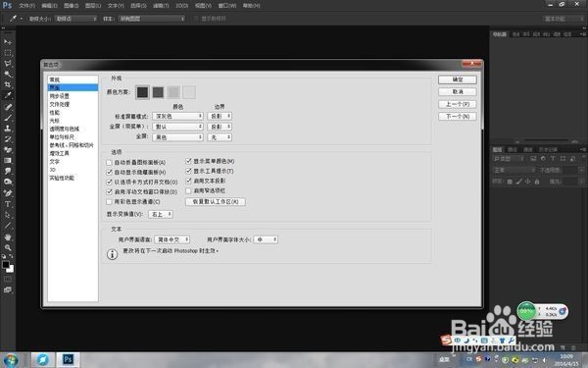
Task: Open the Windows Start menu
Action: 11,360
